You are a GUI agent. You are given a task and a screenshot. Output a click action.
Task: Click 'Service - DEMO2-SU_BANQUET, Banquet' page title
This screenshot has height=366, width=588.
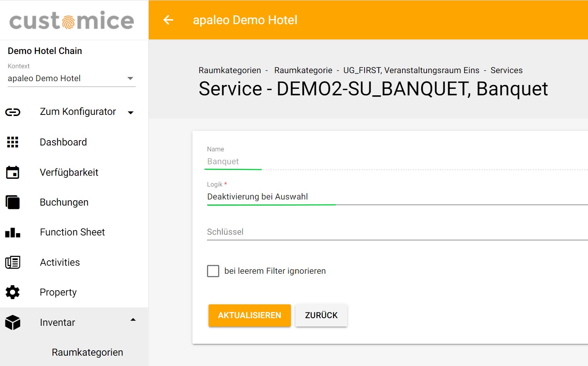point(373,89)
